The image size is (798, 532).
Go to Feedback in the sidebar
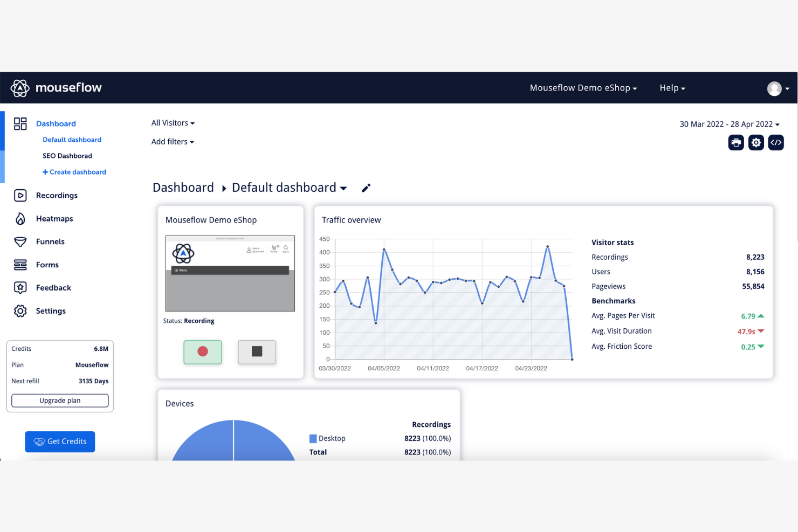point(53,288)
